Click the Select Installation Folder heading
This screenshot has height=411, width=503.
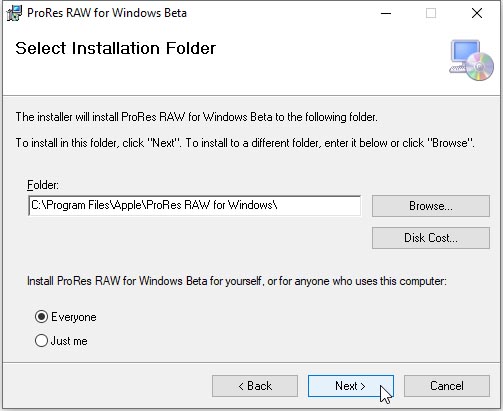(116, 48)
